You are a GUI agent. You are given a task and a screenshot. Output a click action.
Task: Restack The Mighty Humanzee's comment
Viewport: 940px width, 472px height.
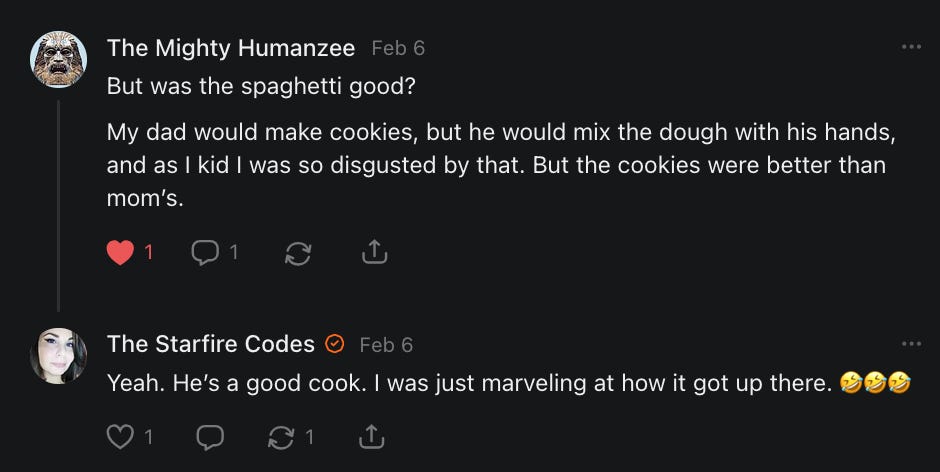tap(297, 254)
